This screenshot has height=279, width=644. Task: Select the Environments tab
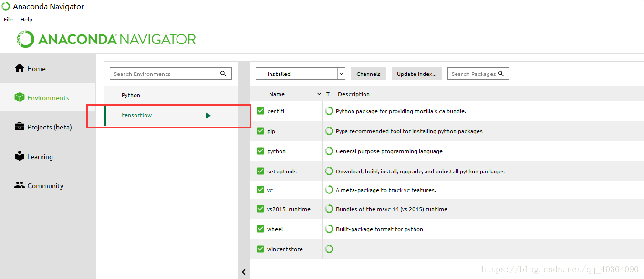coord(48,97)
